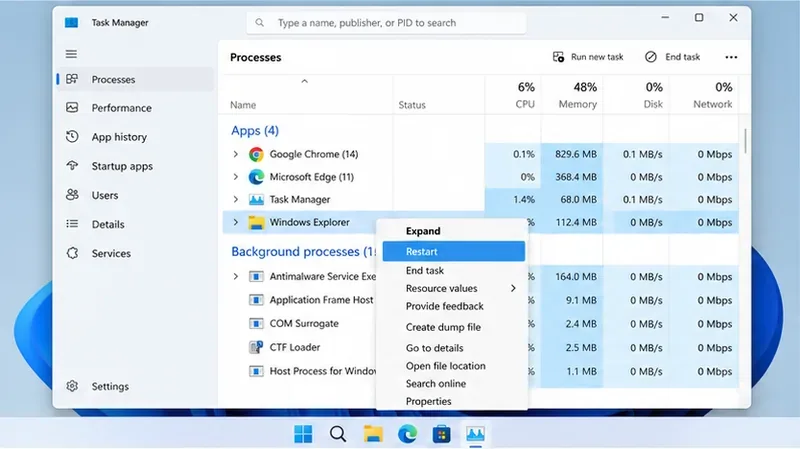
Task: Choose Expand from the context menu
Action: 423,231
